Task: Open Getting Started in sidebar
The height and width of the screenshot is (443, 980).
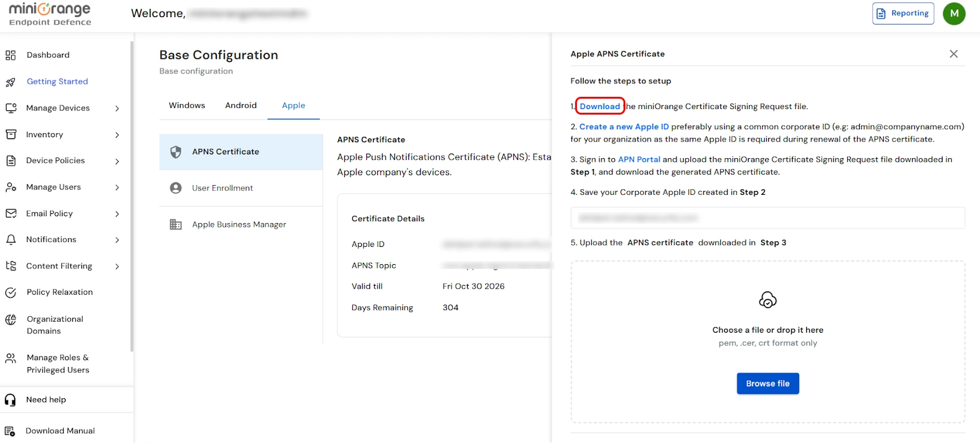Action: 58,81
